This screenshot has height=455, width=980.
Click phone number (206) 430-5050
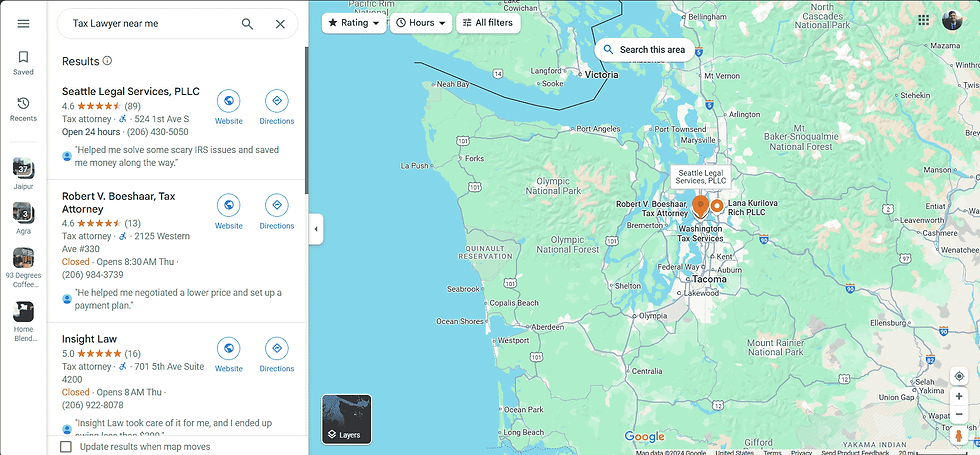point(158,132)
